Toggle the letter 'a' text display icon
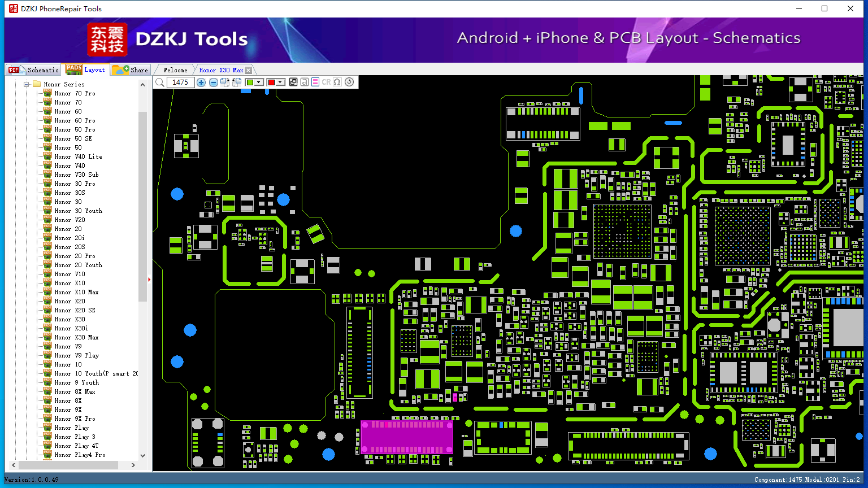 tap(305, 82)
